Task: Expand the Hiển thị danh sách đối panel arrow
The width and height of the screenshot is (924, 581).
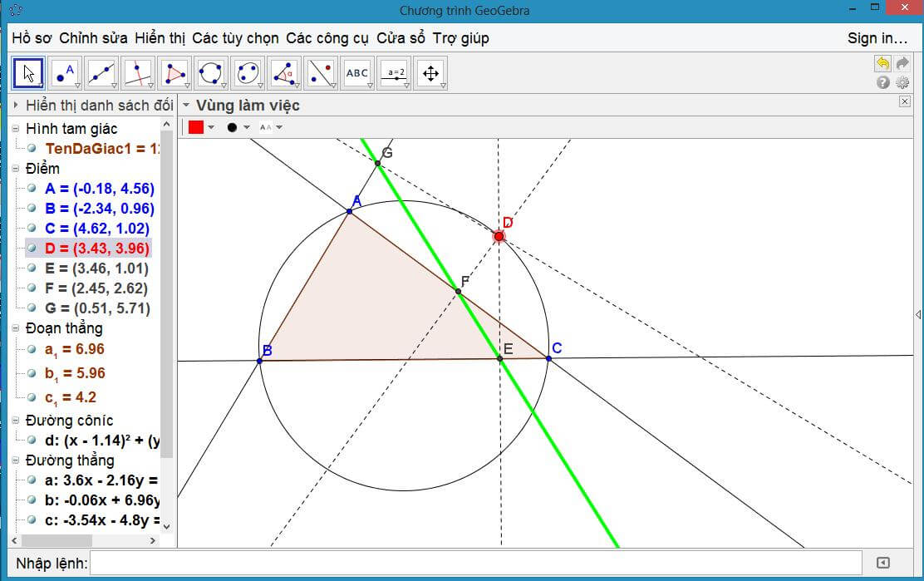Action: 16,106
